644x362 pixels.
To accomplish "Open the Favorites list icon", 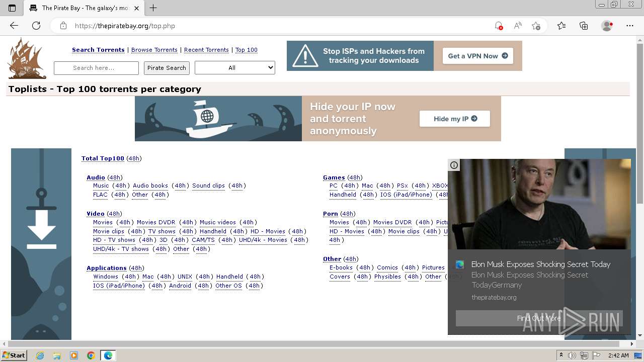I will (x=561, y=26).
